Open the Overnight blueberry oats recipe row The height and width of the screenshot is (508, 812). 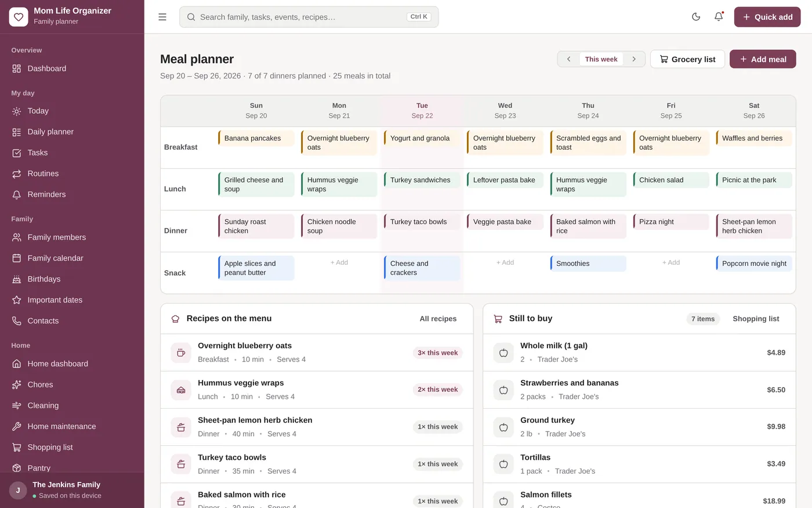(317, 352)
